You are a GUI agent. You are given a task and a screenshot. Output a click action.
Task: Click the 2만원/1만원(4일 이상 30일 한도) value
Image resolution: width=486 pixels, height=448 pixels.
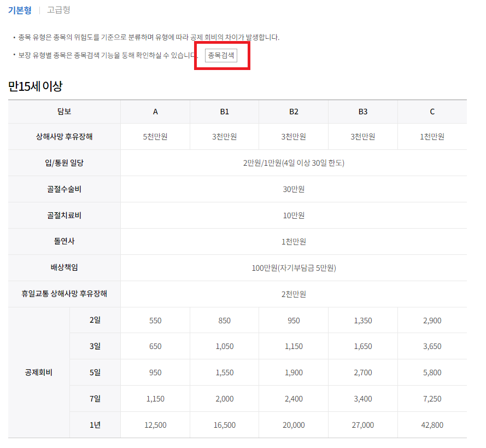[294, 163]
